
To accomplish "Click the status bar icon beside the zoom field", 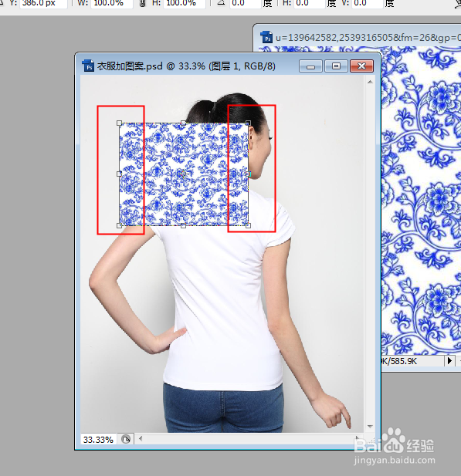I will 126,439.
